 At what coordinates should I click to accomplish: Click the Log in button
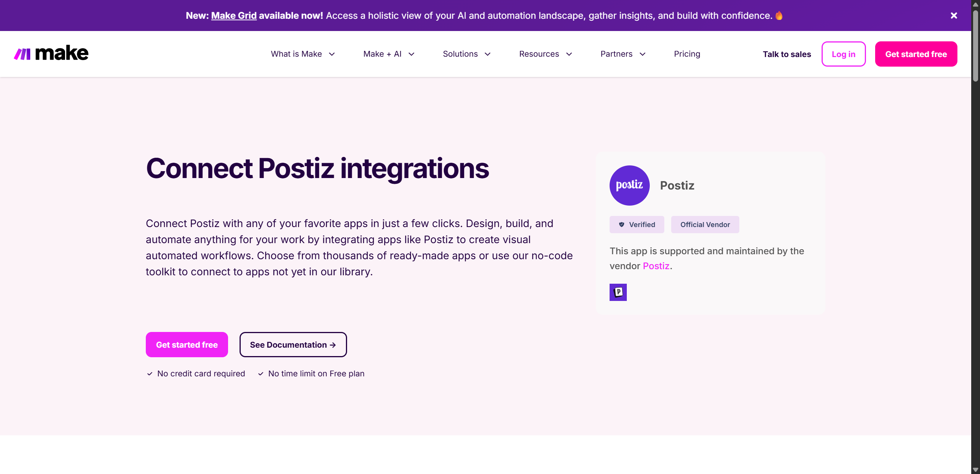[x=843, y=54]
